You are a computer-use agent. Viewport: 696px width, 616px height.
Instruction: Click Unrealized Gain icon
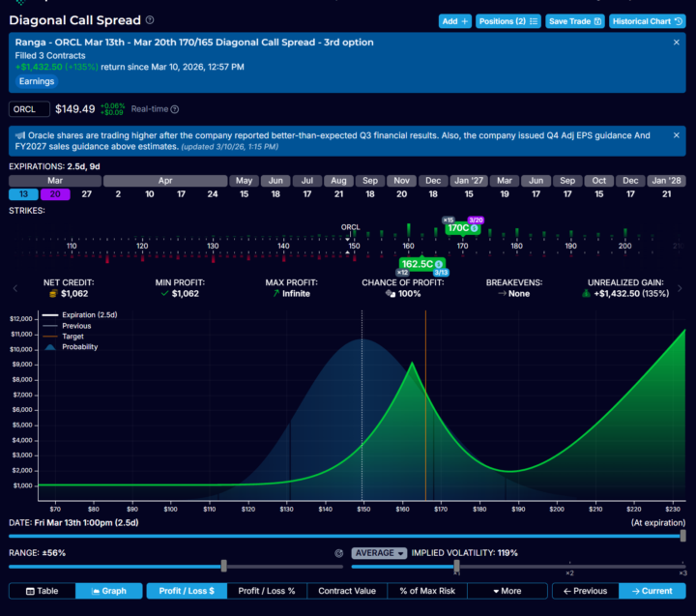point(586,294)
